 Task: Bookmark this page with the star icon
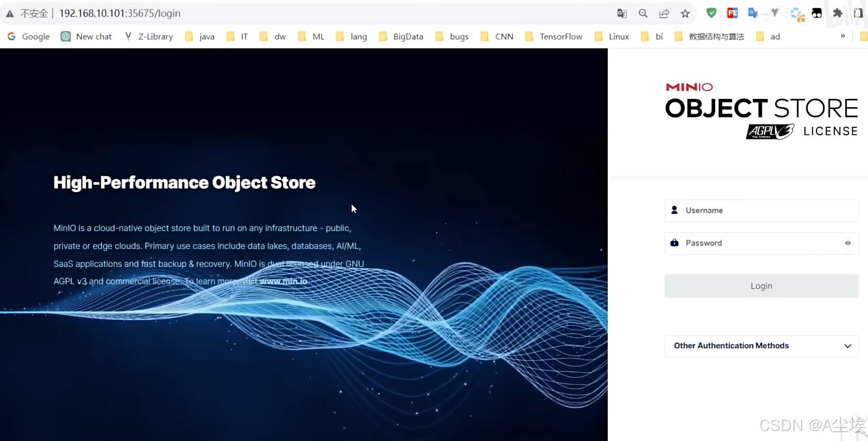[685, 14]
